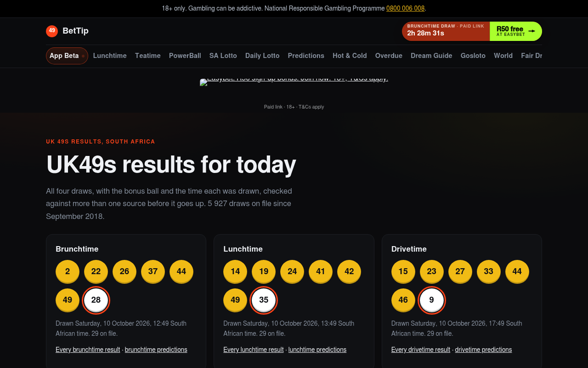This screenshot has height=368, width=588.
Task: Open Every brunchtime result link
Action: [88, 350]
